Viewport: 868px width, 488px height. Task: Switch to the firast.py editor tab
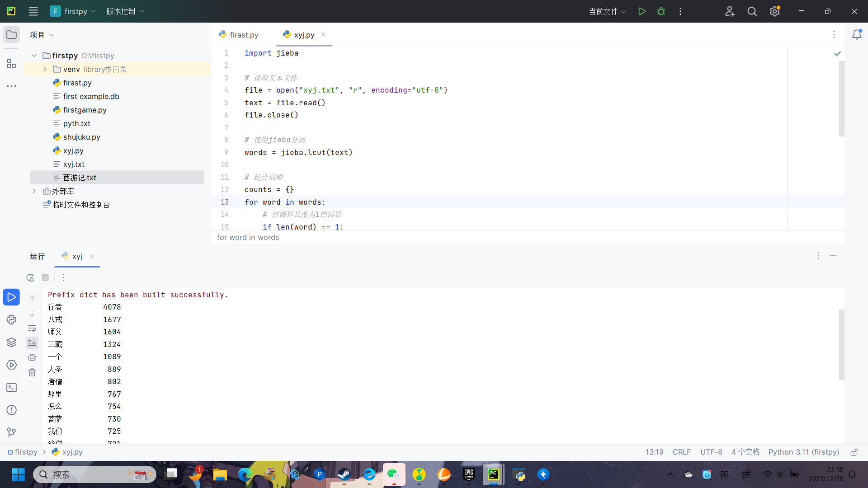tap(239, 35)
